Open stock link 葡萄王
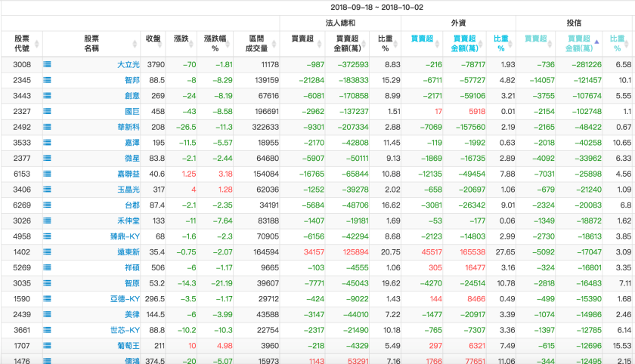 [x=129, y=346]
